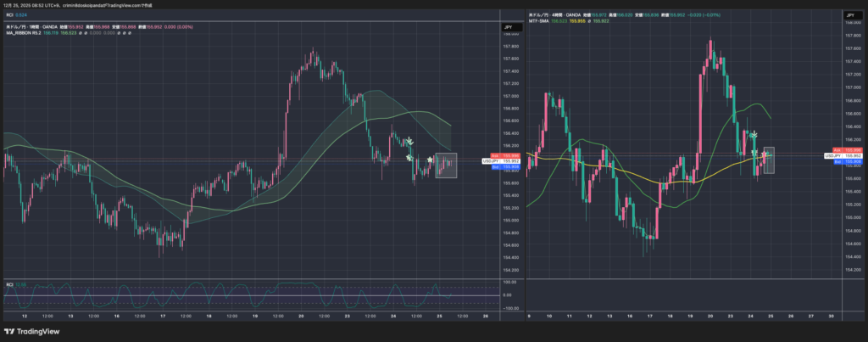Click the star marker left of the grey box on the 1-hour chart
868x342 pixels.
click(x=430, y=160)
